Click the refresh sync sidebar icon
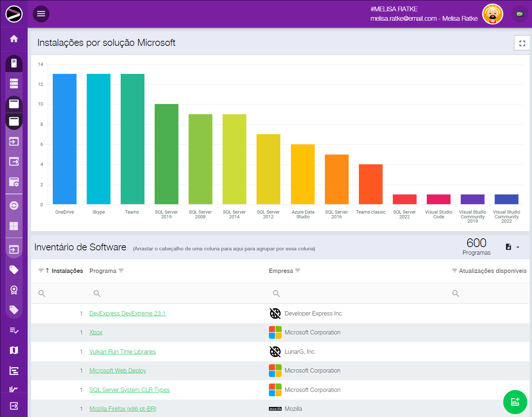This screenshot has height=417, width=532. (14, 206)
